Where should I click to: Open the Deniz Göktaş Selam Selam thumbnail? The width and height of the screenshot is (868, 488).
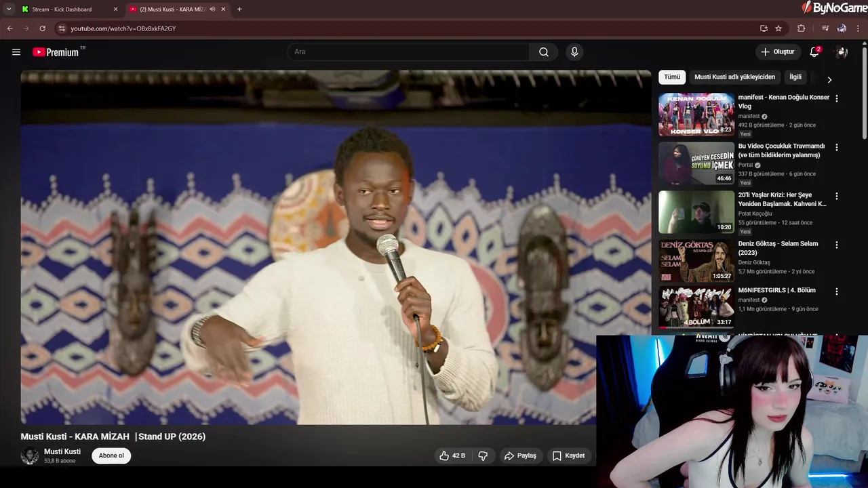(x=696, y=261)
